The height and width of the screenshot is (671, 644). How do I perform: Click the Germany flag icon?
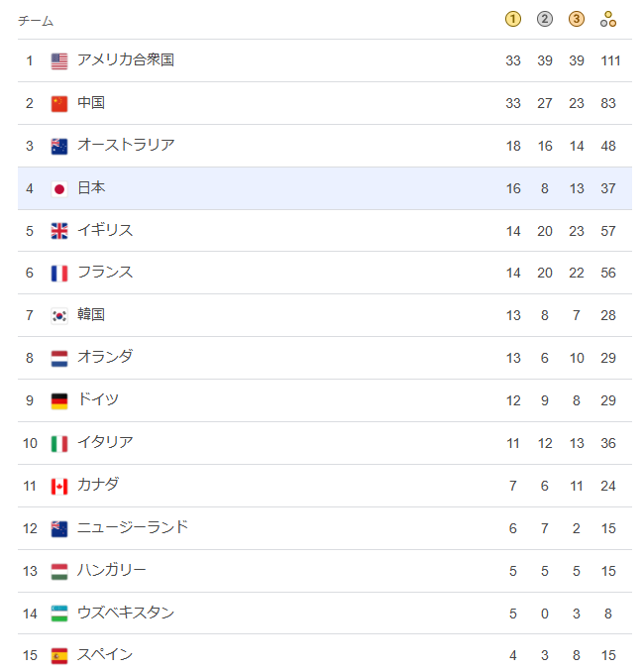(59, 401)
